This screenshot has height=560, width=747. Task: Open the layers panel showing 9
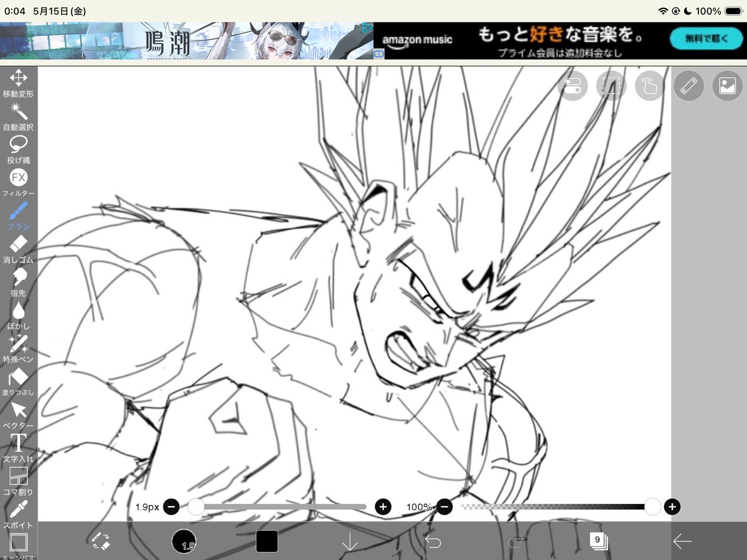[599, 541]
